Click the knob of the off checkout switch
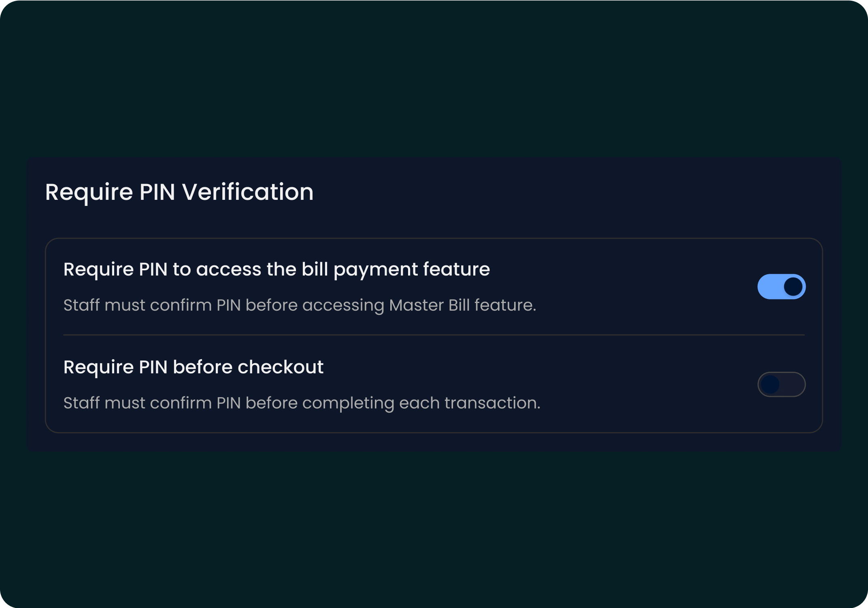The image size is (868, 608). [770, 384]
